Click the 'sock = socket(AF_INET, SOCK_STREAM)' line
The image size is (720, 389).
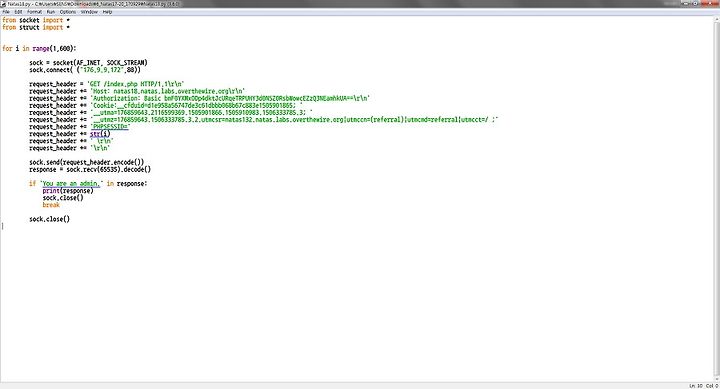point(88,62)
